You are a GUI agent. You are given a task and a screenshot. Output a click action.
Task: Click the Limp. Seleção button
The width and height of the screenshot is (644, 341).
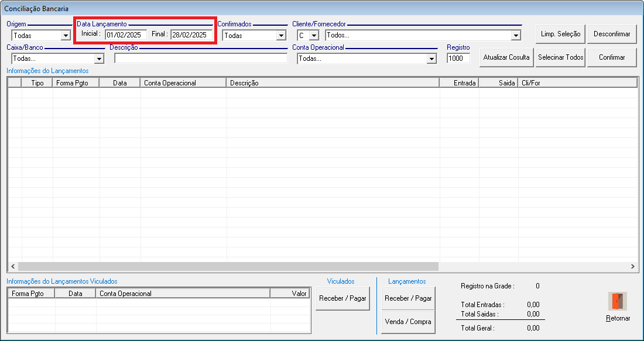(x=560, y=34)
